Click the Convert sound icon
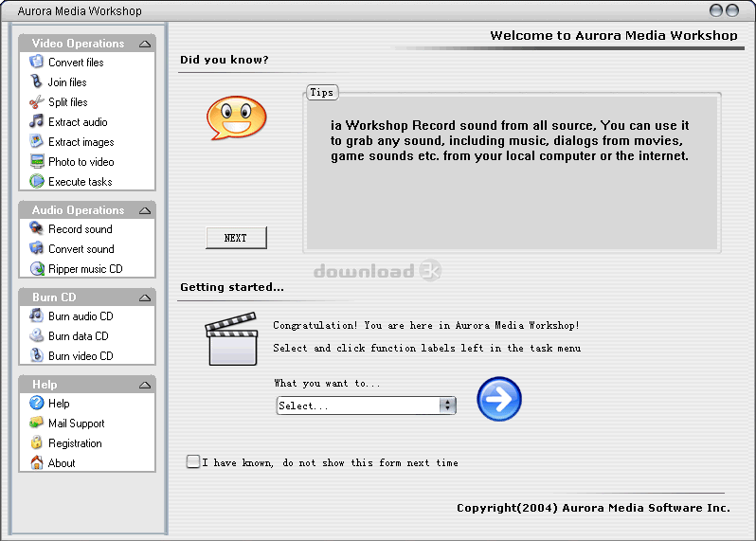Image resolution: width=756 pixels, height=541 pixels. pos(37,248)
